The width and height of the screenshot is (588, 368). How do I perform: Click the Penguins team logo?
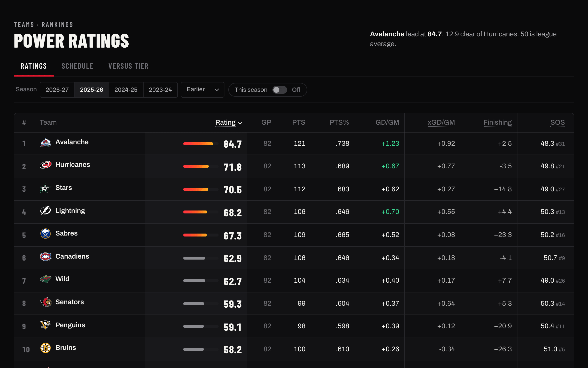pyautogui.click(x=46, y=325)
